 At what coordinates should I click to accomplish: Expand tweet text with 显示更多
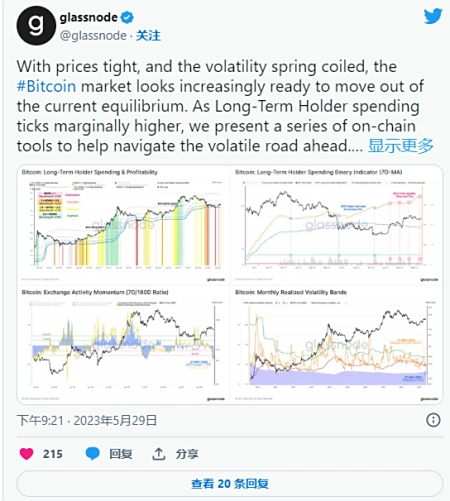click(x=400, y=146)
